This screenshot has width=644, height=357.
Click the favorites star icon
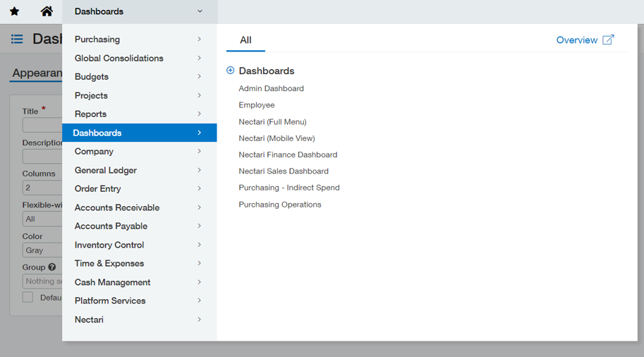click(x=14, y=11)
